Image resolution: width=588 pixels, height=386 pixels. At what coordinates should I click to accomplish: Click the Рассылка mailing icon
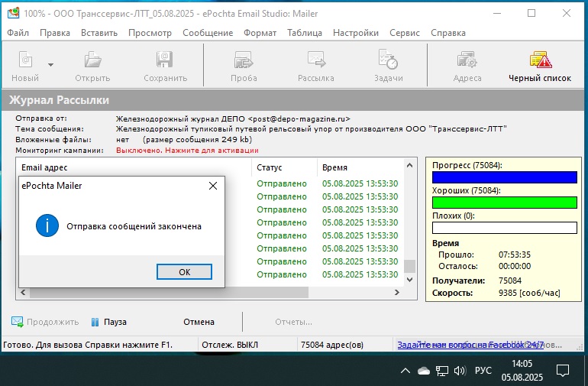coord(316,60)
